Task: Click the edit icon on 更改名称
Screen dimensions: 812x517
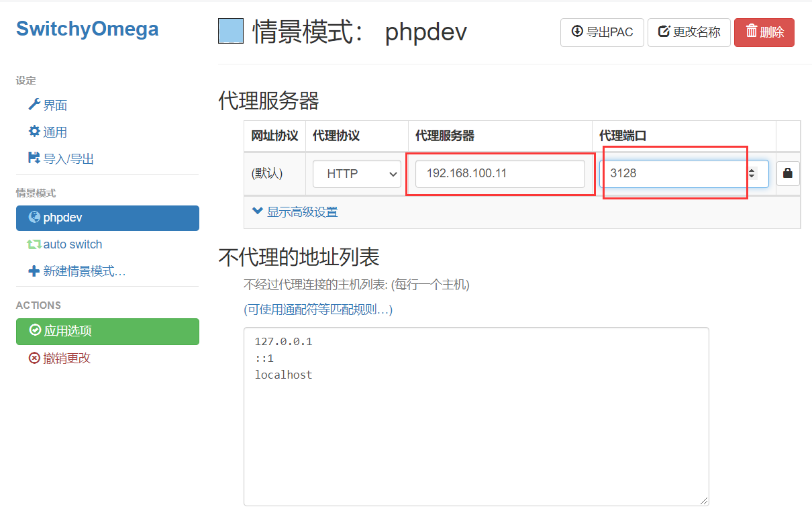Action: pyautogui.click(x=664, y=32)
